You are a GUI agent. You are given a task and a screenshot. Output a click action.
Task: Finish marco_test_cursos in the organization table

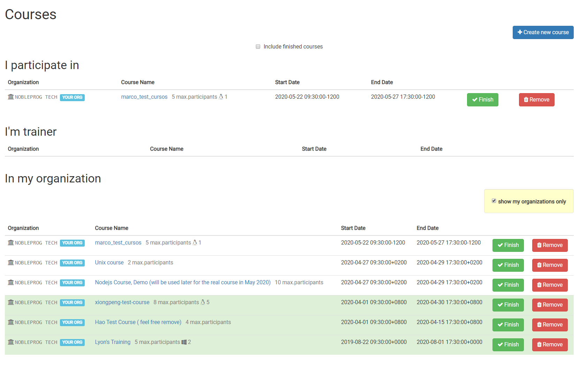click(x=508, y=245)
